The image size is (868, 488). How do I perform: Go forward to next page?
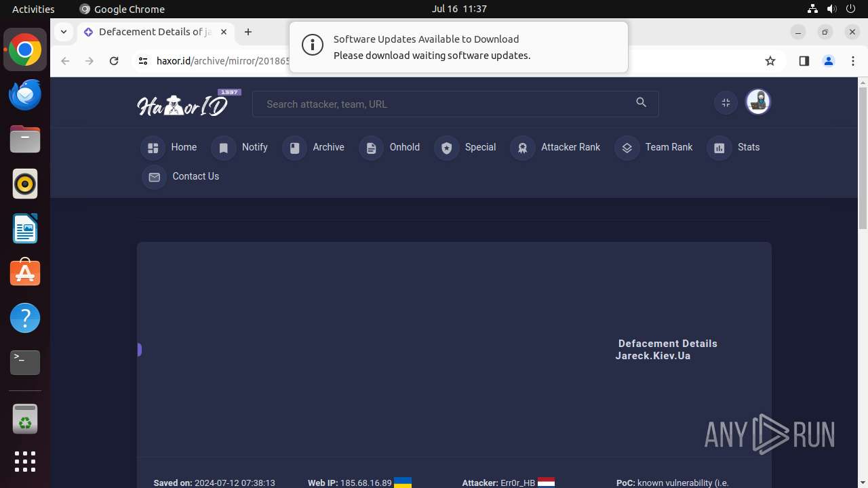[x=90, y=61]
